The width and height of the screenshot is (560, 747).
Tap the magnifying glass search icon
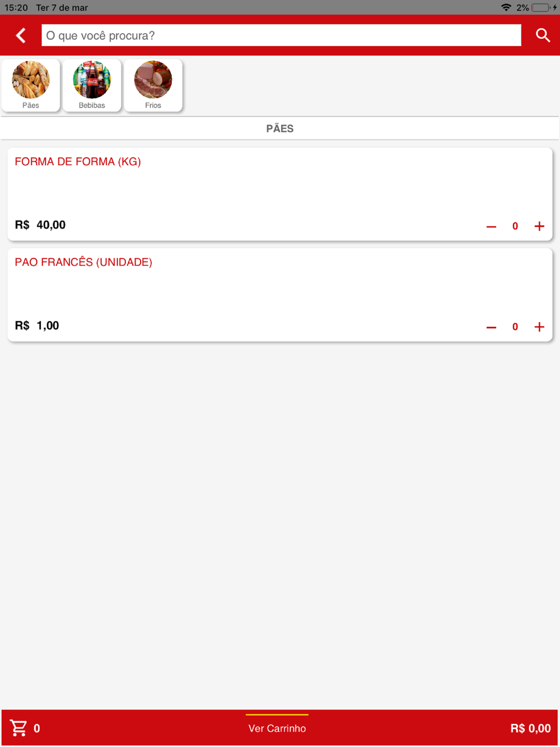(x=543, y=35)
